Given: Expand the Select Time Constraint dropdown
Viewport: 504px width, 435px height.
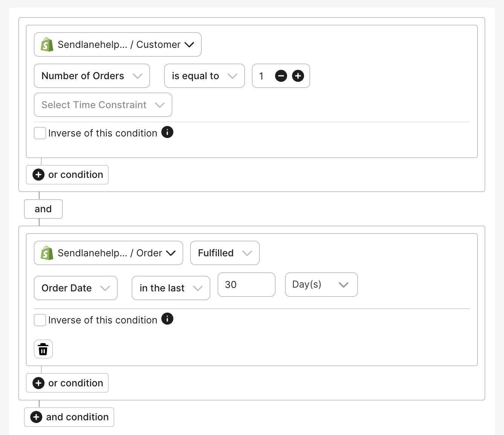Looking at the screenshot, I should [x=103, y=105].
